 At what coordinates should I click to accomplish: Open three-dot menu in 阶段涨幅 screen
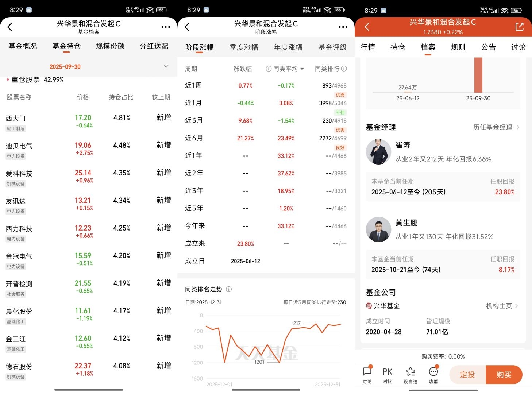tap(343, 27)
